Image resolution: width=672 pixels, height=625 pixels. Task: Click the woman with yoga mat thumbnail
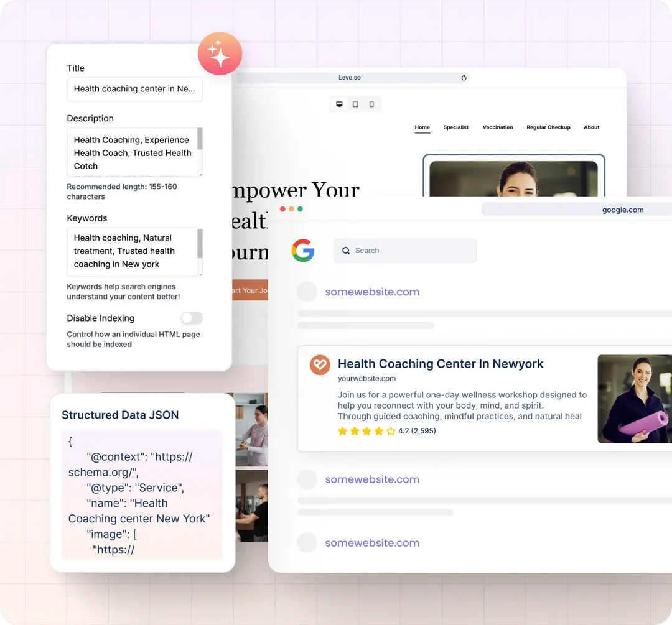pyautogui.click(x=635, y=399)
